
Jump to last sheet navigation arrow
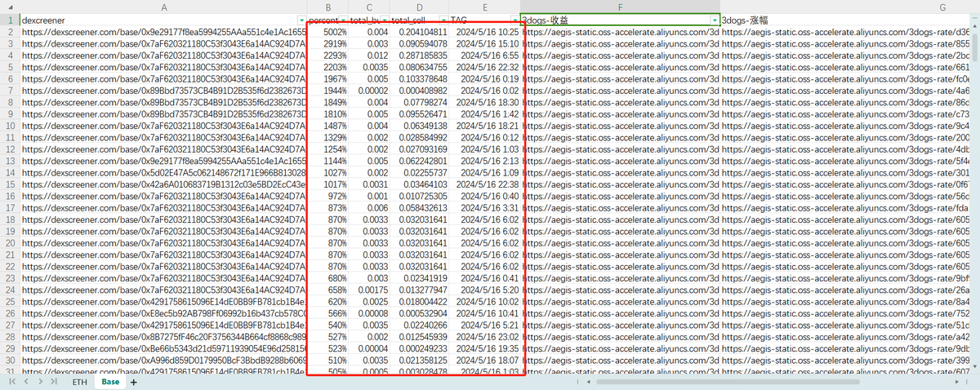coord(52,382)
